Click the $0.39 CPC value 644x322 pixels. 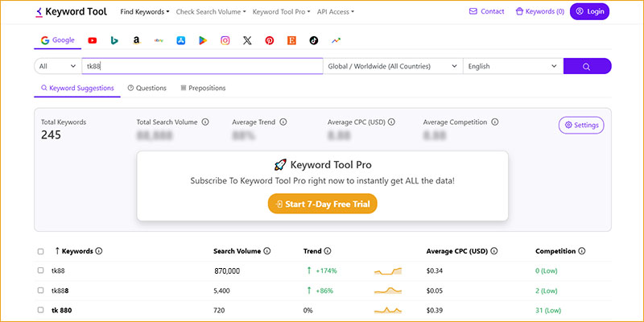point(435,310)
